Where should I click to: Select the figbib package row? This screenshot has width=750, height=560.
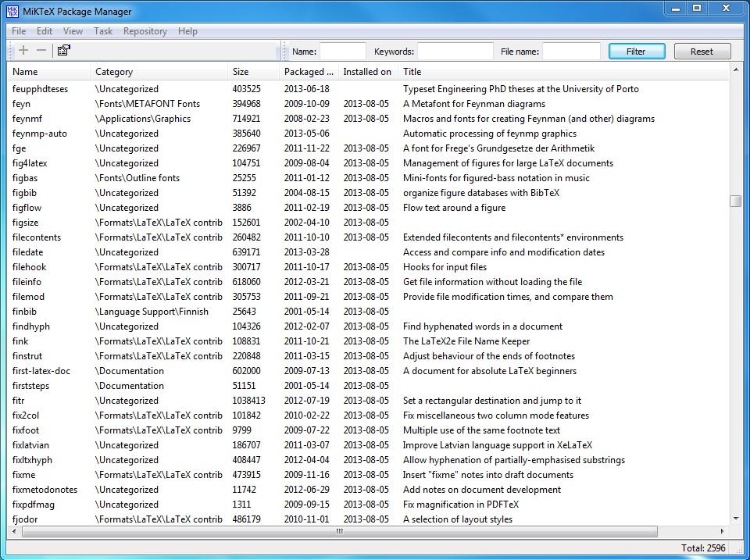(x=368, y=193)
